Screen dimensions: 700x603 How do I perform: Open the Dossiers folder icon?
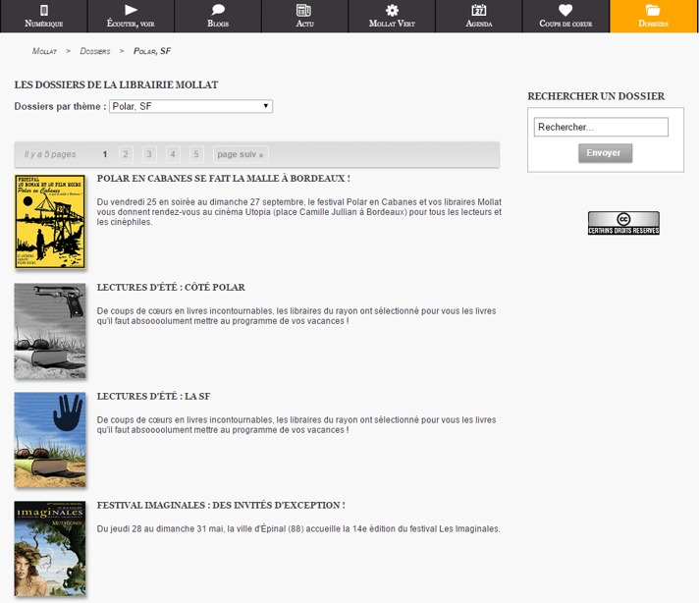[x=653, y=10]
